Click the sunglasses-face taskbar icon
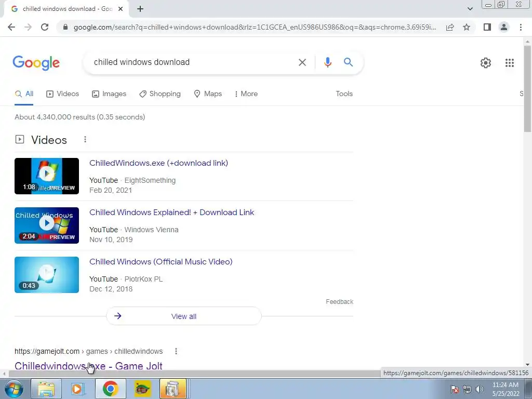This screenshot has height=399, width=532. coord(142,389)
